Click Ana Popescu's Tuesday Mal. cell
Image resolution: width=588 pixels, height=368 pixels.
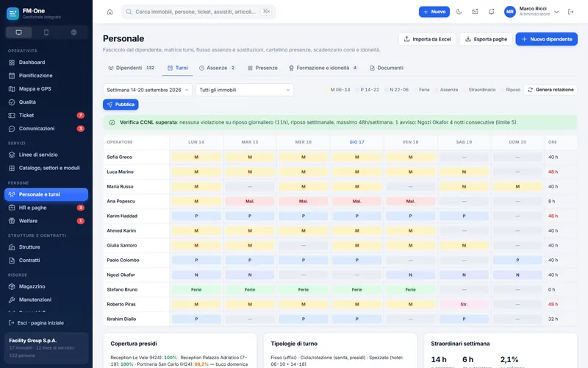coord(250,201)
